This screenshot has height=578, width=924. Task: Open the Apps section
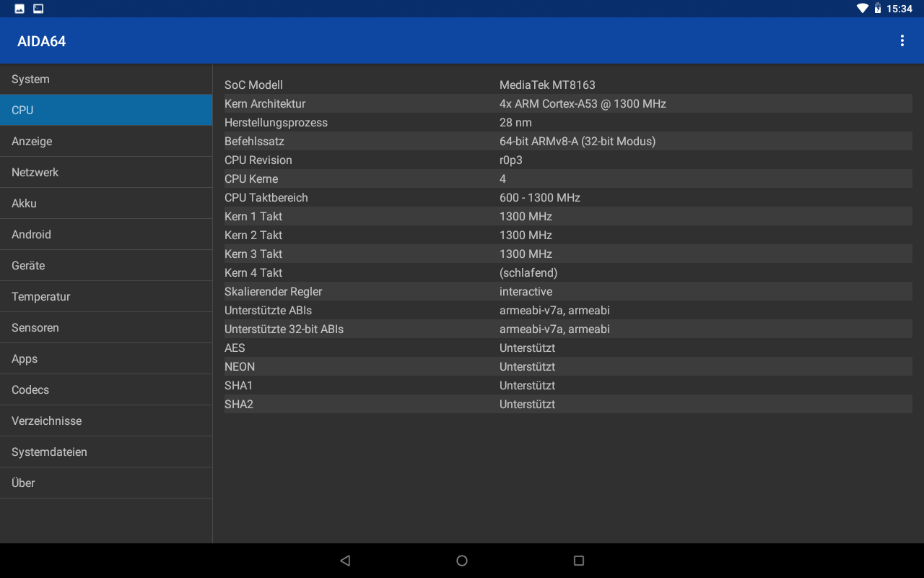(106, 359)
